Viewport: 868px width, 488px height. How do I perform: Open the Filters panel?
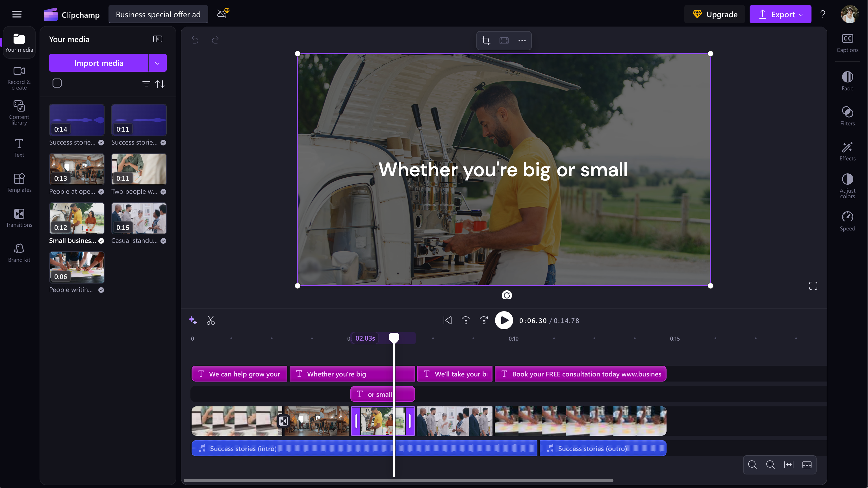pos(847,116)
